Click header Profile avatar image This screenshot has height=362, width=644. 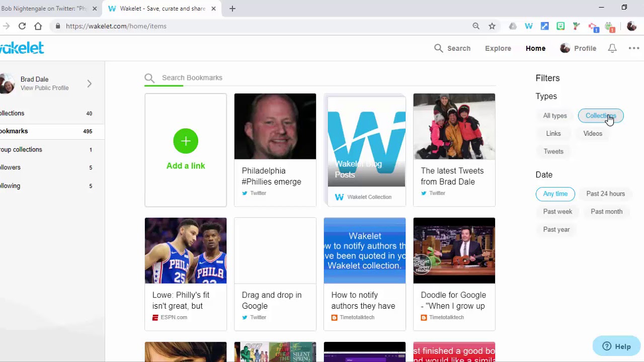[565, 48]
